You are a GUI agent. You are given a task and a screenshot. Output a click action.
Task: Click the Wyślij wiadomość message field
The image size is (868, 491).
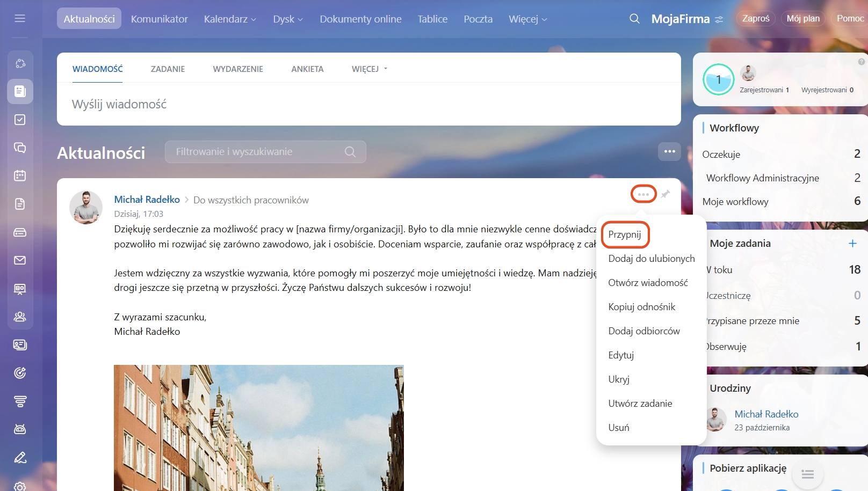(x=368, y=104)
